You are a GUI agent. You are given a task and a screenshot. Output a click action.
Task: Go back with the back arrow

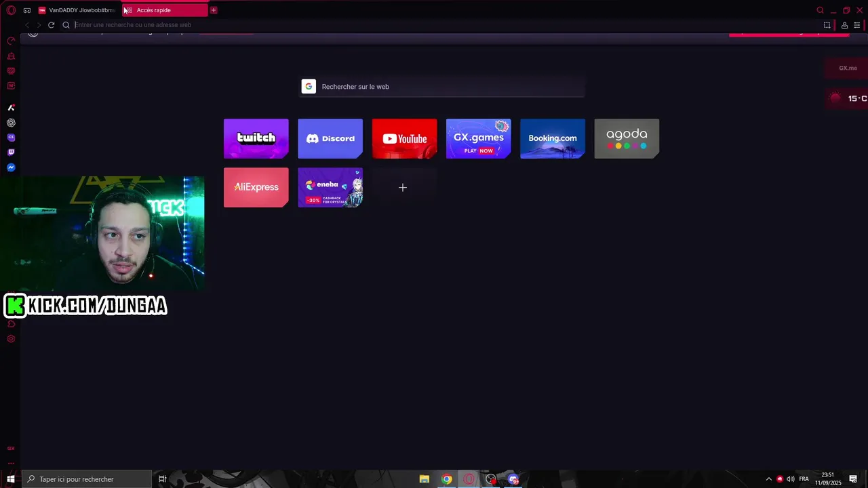[x=27, y=25]
